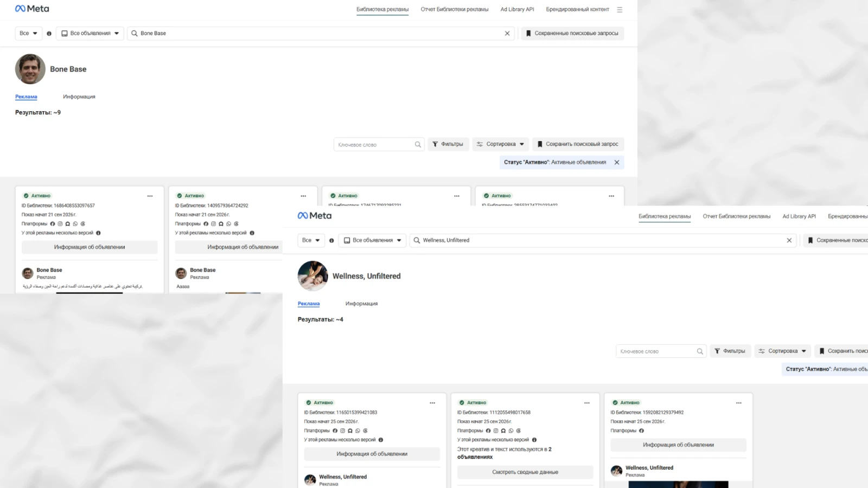Open three-dot menu of ad 1409579364724292

tap(303, 196)
